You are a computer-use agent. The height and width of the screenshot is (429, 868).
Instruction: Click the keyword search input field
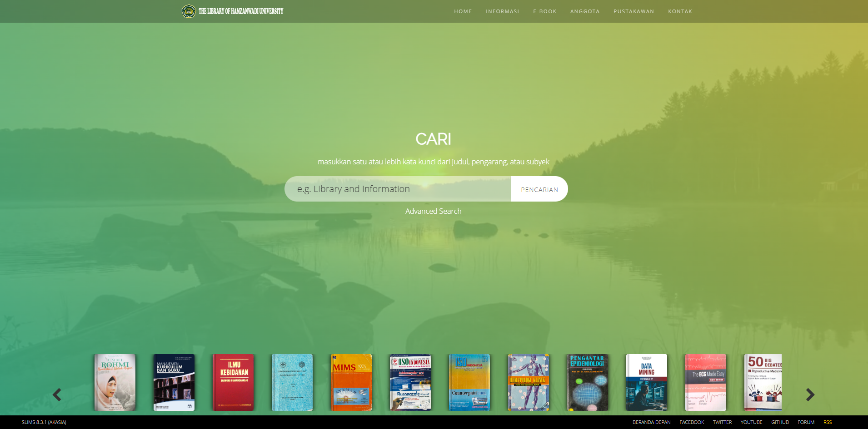tap(398, 189)
